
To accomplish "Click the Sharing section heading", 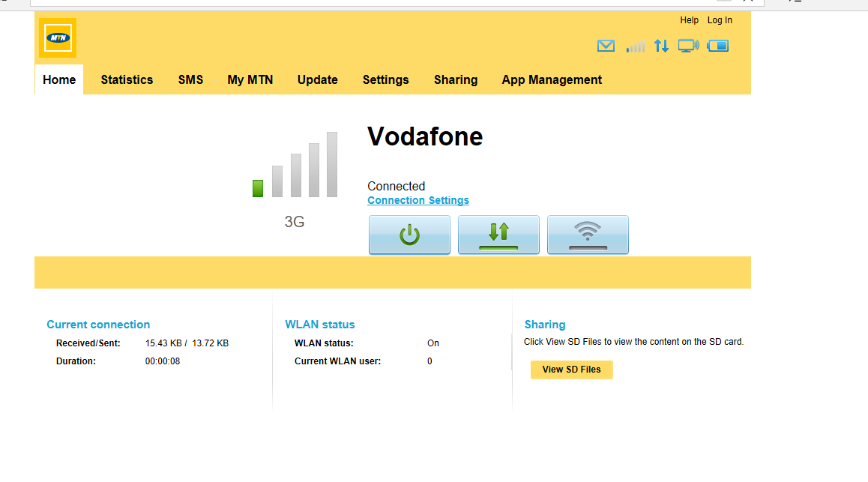I will 545,325.
